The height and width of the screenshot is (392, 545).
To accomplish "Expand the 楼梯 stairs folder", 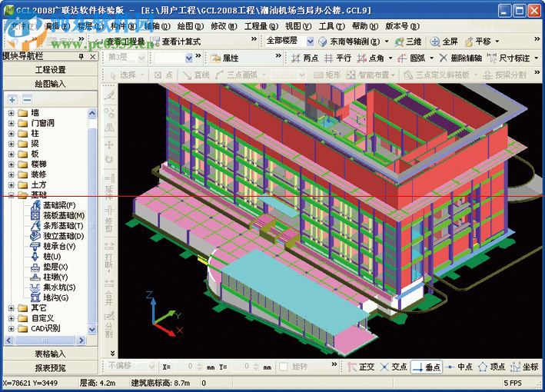I will (x=11, y=164).
